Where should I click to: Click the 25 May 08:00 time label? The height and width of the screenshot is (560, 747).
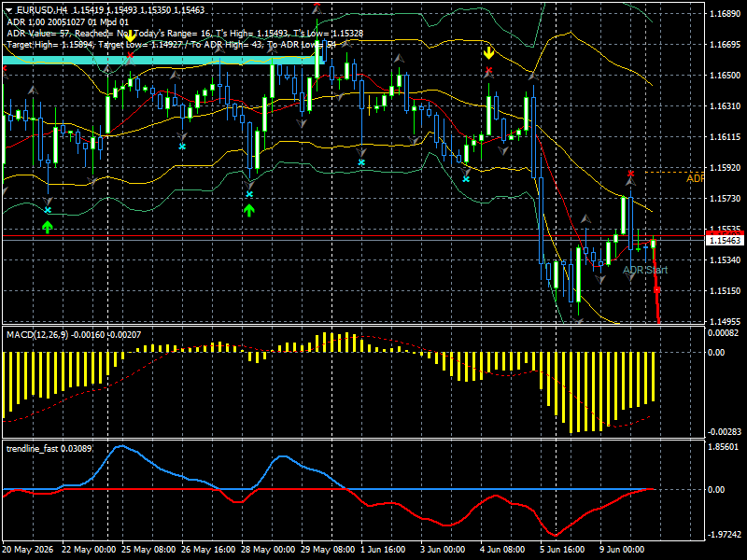tap(148, 550)
